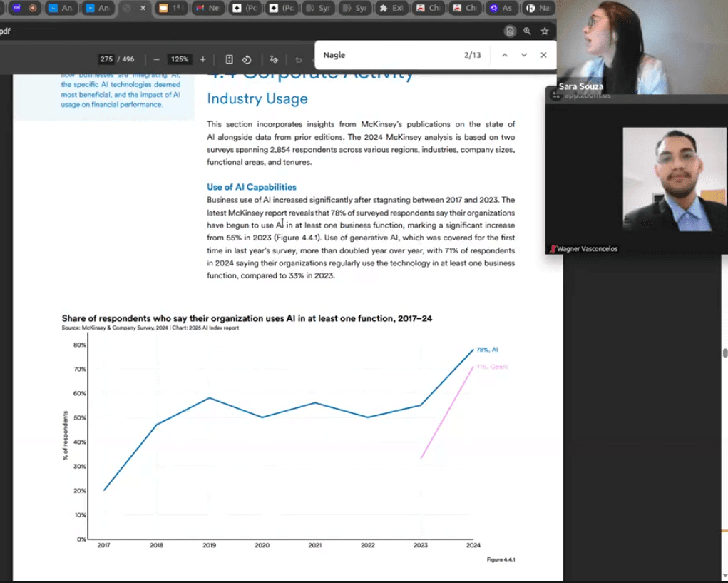Click the 'Wagner Vasconcelos' name label
This screenshot has width=728, height=583.
click(x=587, y=249)
